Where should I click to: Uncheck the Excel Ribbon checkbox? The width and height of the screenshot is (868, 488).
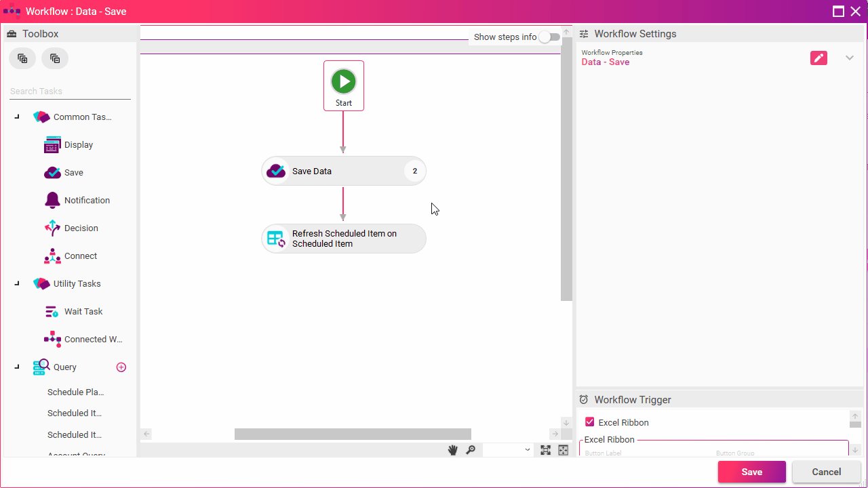589,422
